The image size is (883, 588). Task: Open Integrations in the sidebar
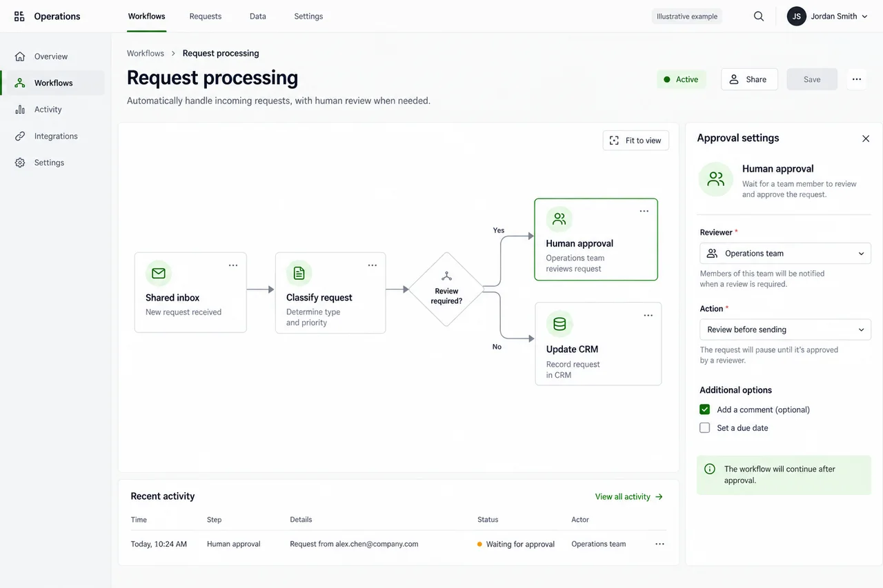(53, 136)
